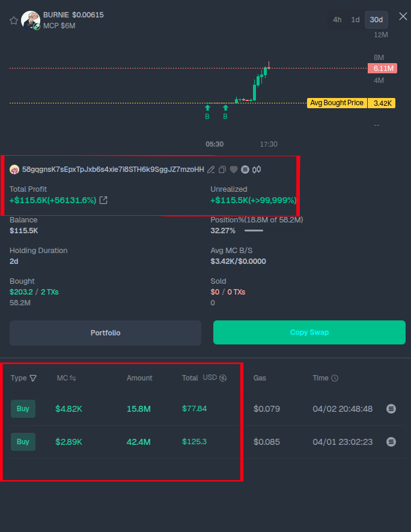Favorite BURNIE with the star icon
This screenshot has width=411, height=532.
14,20
